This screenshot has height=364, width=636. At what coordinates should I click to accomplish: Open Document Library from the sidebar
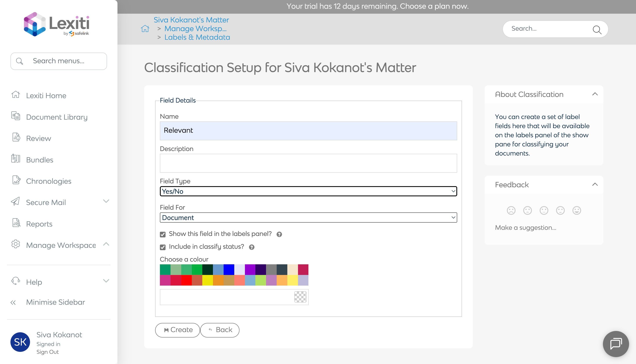point(57,117)
